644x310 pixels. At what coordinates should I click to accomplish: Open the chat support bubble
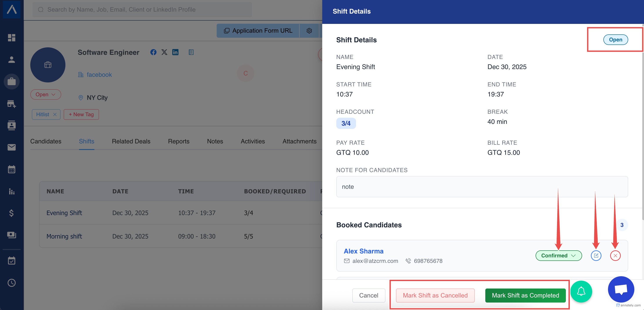[621, 289]
